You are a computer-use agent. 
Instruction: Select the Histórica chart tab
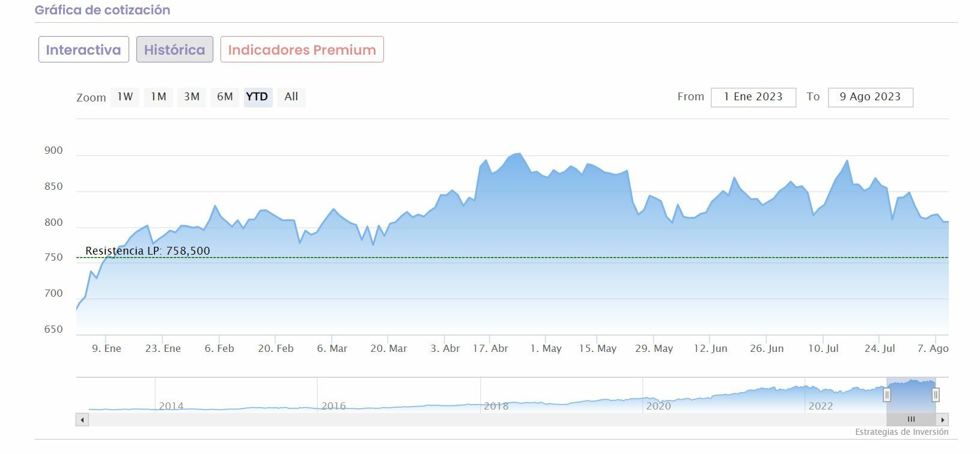(x=174, y=50)
